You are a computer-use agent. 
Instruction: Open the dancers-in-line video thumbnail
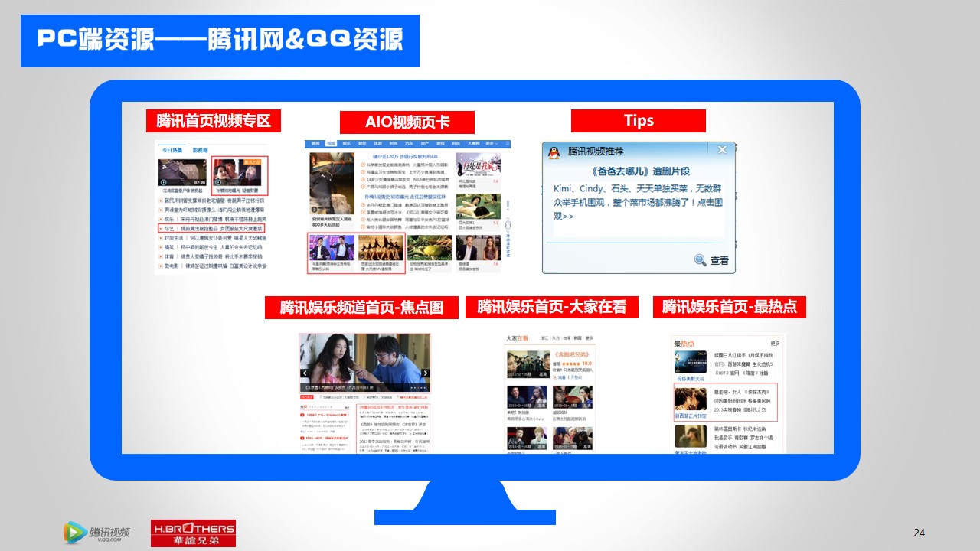point(381,247)
